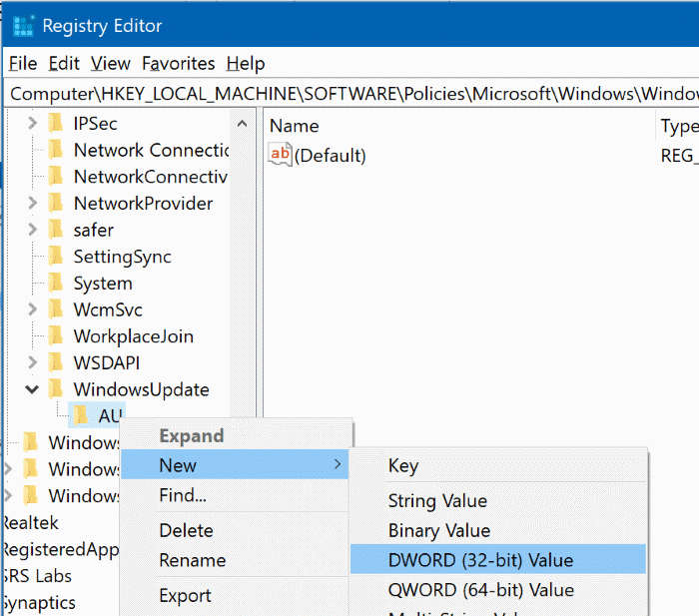Create a new QWORD (64-bit) Value
699x616 pixels.
[x=498, y=590]
